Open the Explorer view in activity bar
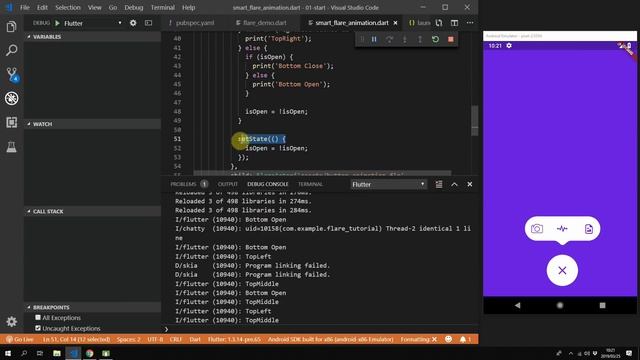640x360 pixels. click(x=11, y=27)
